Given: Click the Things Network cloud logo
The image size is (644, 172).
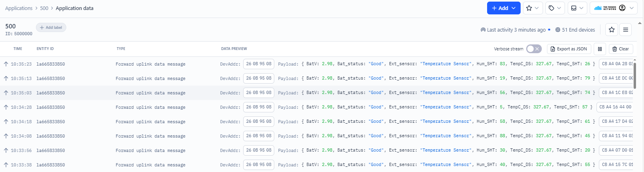Looking at the screenshot, I should click(x=605, y=8).
